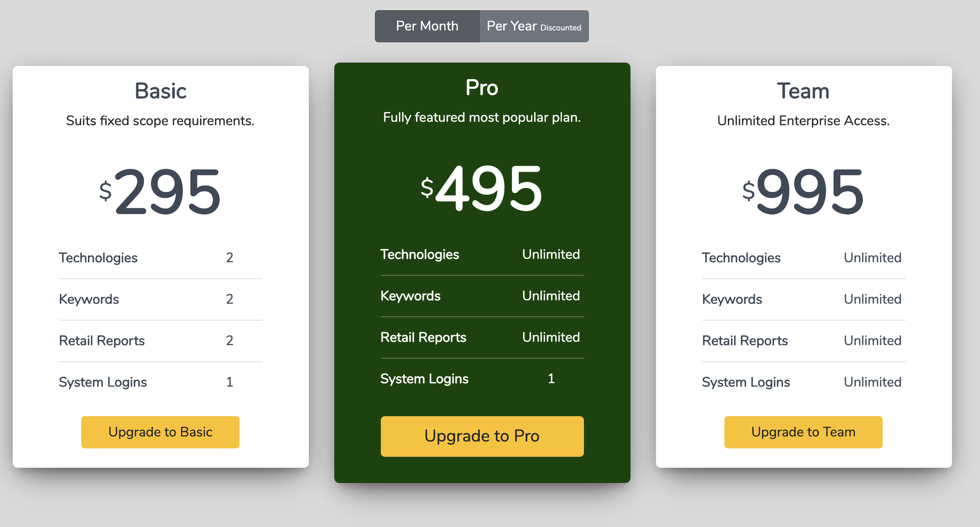Choose the Upgrade to Team button
Image resolution: width=980 pixels, height=527 pixels.
click(x=803, y=432)
